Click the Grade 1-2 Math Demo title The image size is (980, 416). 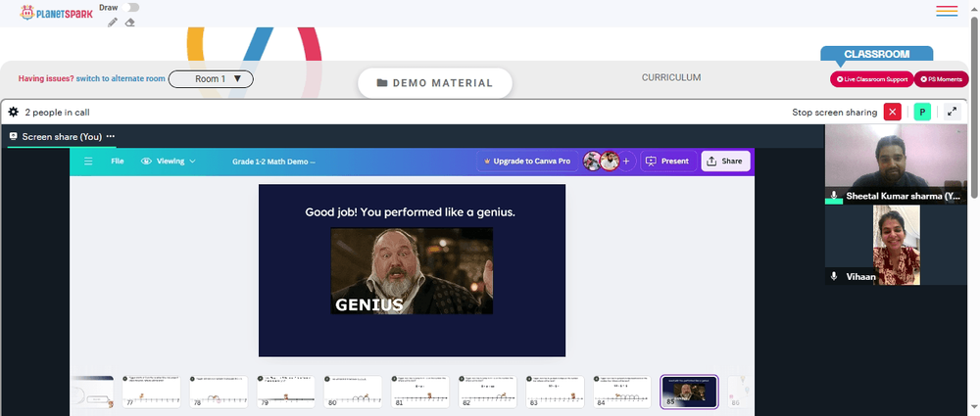click(x=273, y=162)
